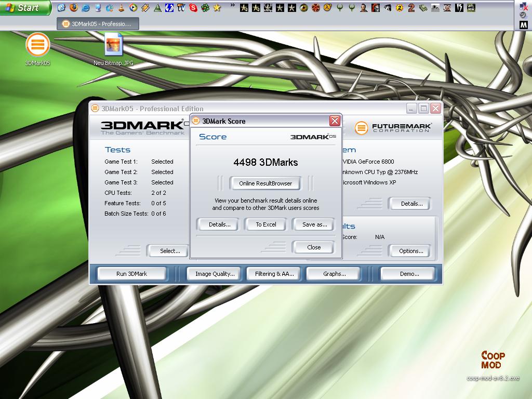Viewport: 532px width, 399px height.
Task: Open the 3DMark05 desktop shortcut
Action: point(37,49)
